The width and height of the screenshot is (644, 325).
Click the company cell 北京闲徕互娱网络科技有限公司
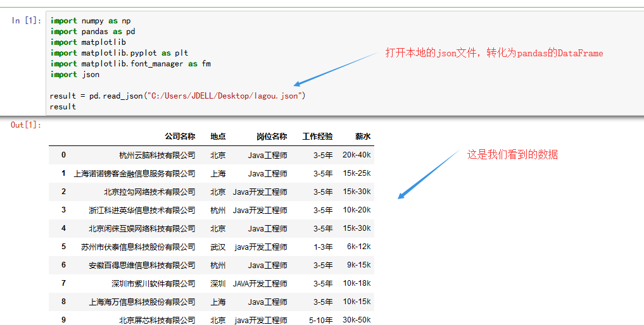[142, 228]
